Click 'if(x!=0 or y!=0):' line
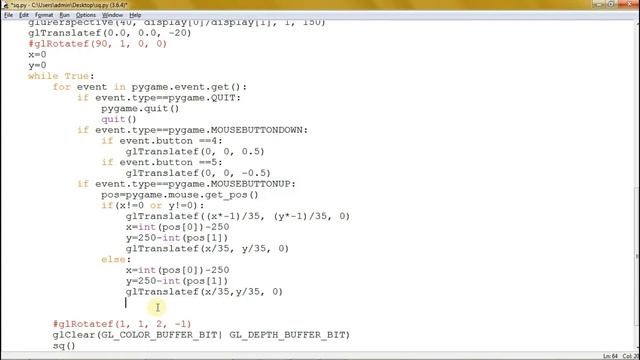 click(x=153, y=206)
